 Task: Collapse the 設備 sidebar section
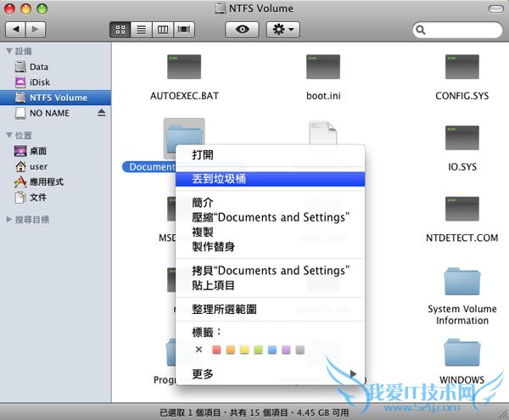pos(8,52)
